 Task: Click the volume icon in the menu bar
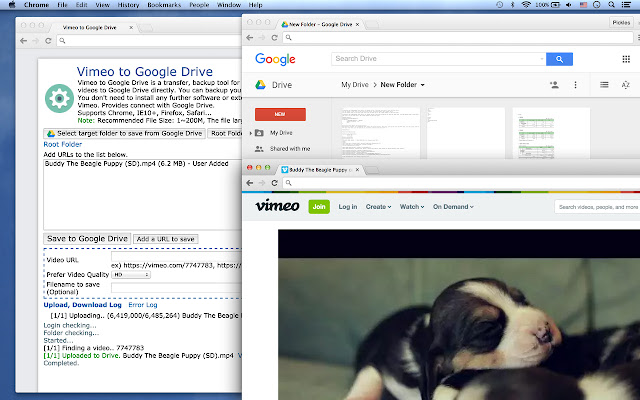pos(569,5)
